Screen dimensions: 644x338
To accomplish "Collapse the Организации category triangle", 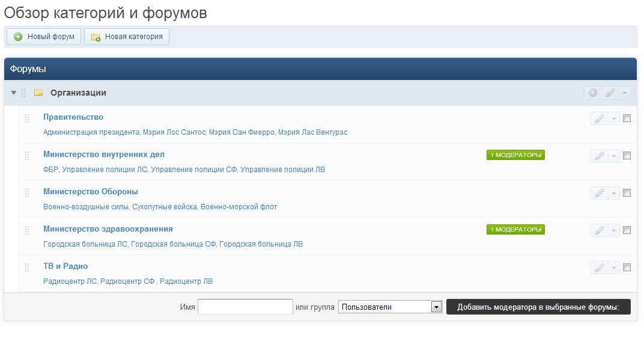I will (x=14, y=93).
